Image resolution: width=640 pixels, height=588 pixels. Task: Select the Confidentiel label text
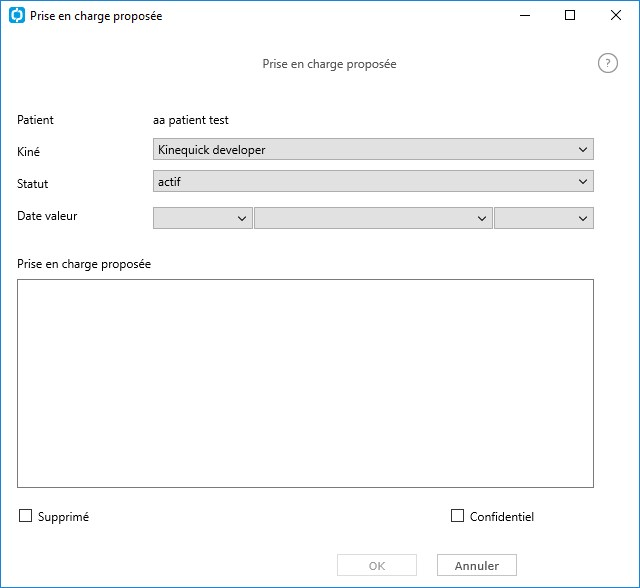(502, 517)
